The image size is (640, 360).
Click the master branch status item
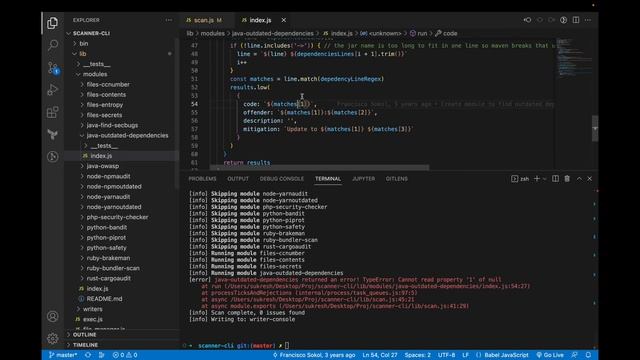click(63, 355)
